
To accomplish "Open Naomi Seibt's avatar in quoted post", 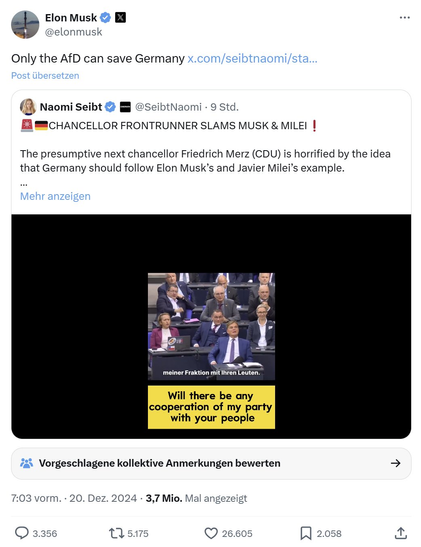I will tap(28, 107).
